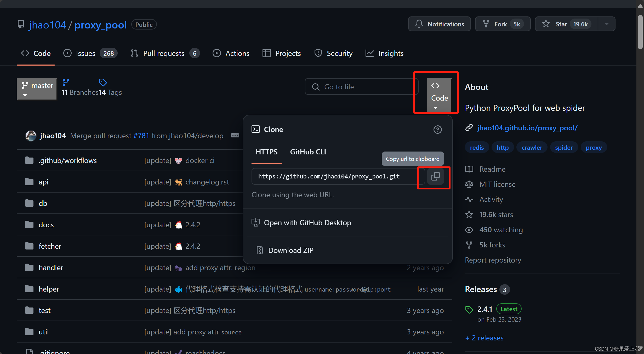Click the fetcher folder icon
Screen dimensions: 644x354
coord(29,246)
